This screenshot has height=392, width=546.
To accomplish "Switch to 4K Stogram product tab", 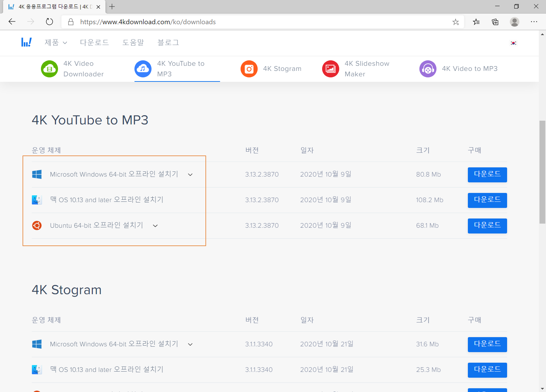I will coord(271,69).
